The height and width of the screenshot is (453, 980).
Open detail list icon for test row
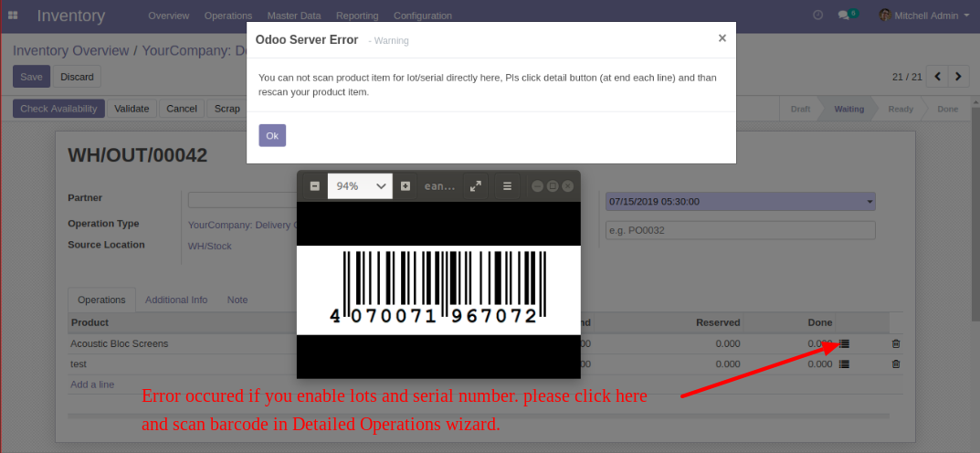[845, 364]
